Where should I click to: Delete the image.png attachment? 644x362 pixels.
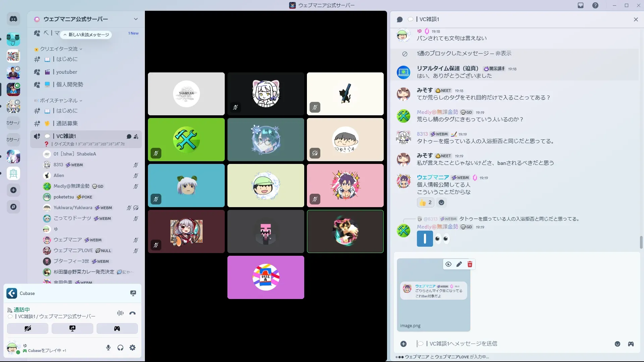(x=470, y=264)
